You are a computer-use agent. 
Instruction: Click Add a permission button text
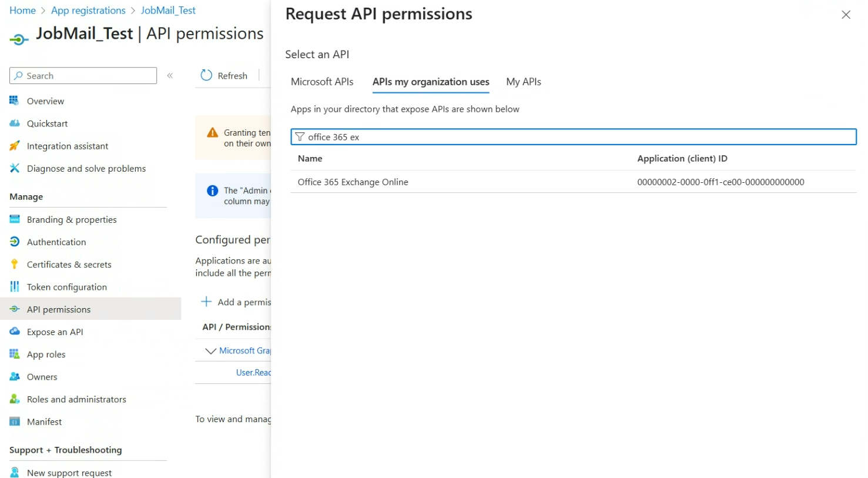click(x=244, y=302)
